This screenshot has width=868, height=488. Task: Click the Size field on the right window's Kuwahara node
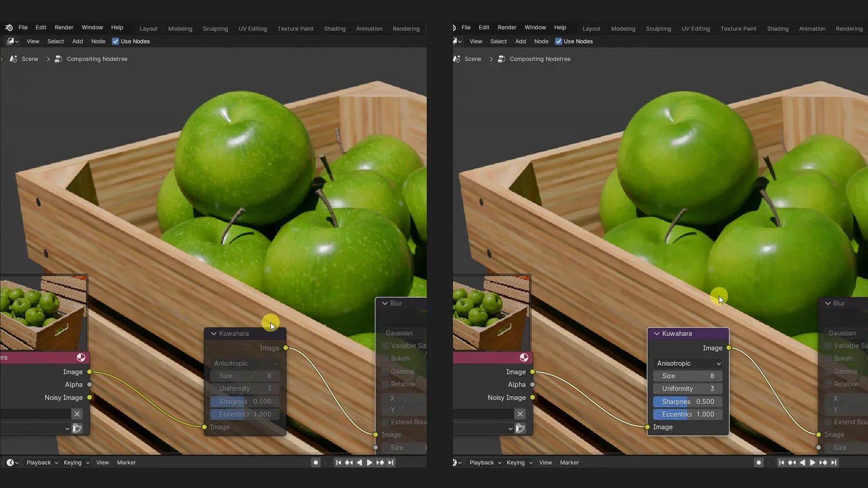(688, 376)
